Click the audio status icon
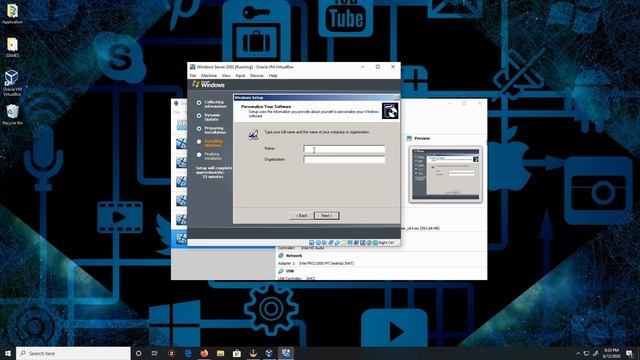640x360 pixels. point(324,243)
